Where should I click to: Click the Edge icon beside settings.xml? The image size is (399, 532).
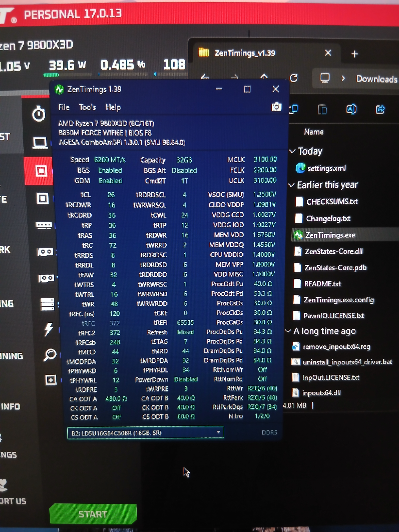[x=300, y=168]
